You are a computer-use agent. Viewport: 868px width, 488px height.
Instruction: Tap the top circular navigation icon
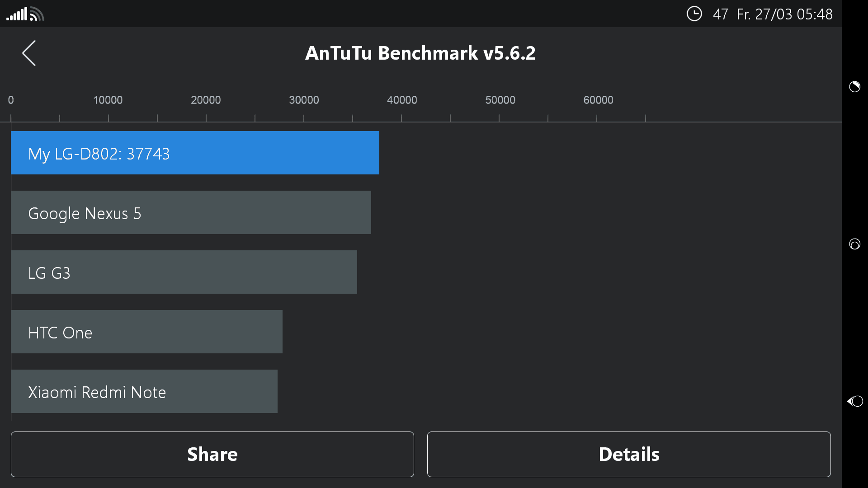[854, 87]
